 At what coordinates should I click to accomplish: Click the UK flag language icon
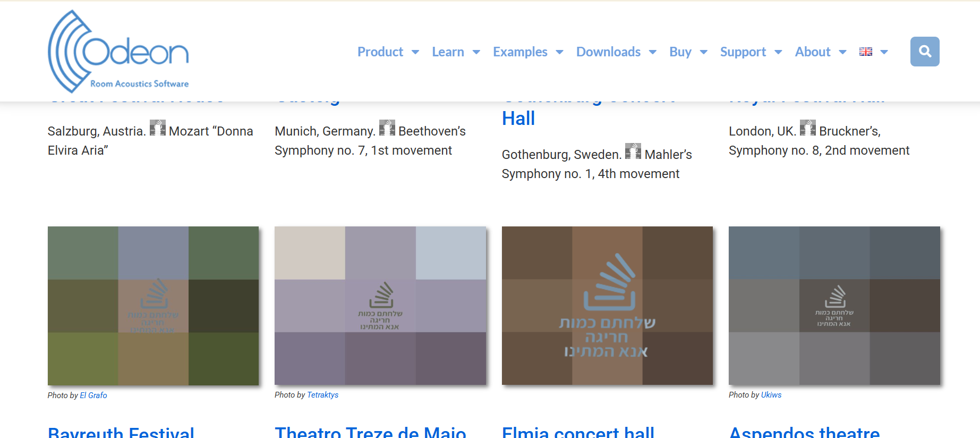[x=865, y=52]
